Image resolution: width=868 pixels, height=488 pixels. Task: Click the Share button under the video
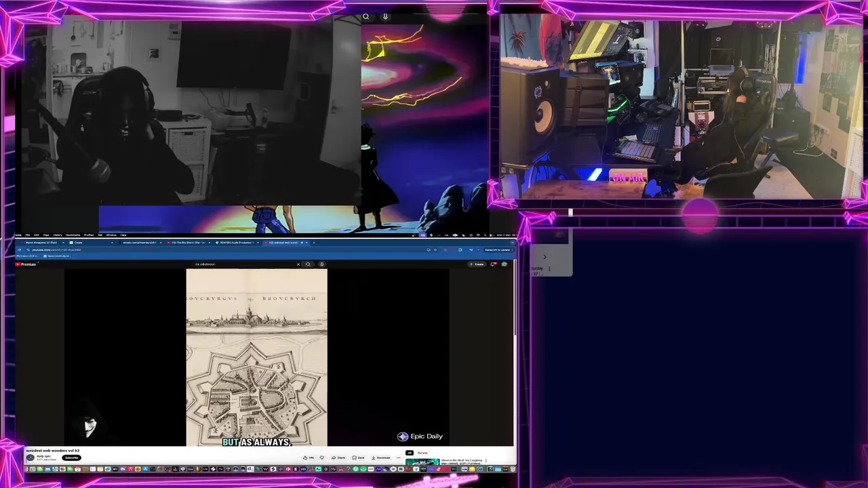pos(338,457)
